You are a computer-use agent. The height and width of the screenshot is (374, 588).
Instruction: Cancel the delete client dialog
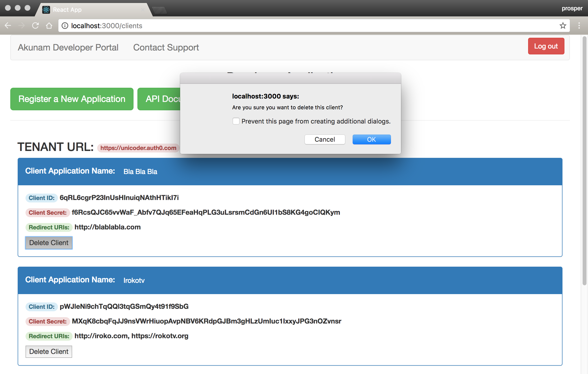coord(325,139)
